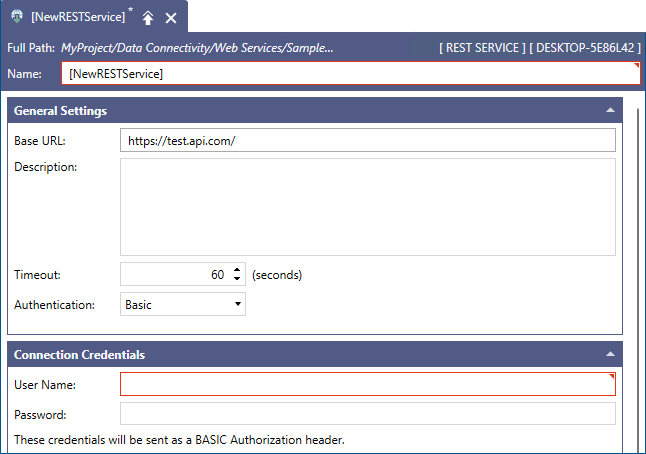This screenshot has width=646, height=454.
Task: Click the Base URL field
Action: (x=368, y=140)
